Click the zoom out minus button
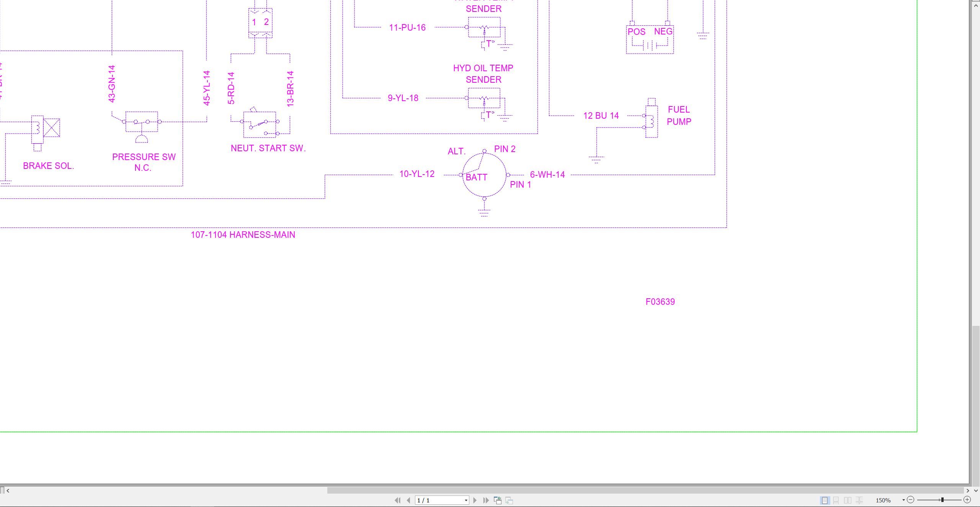Image resolution: width=980 pixels, height=507 pixels. [x=911, y=500]
